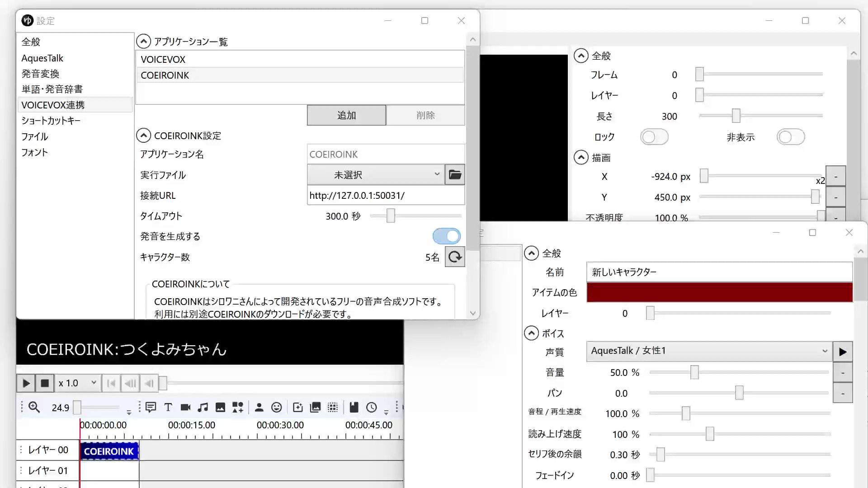Add an audio item with the music-note icon
The height and width of the screenshot is (488, 868).
(203, 407)
